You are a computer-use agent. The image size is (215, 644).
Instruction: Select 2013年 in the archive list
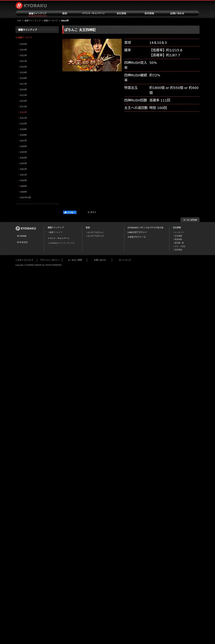23,106
